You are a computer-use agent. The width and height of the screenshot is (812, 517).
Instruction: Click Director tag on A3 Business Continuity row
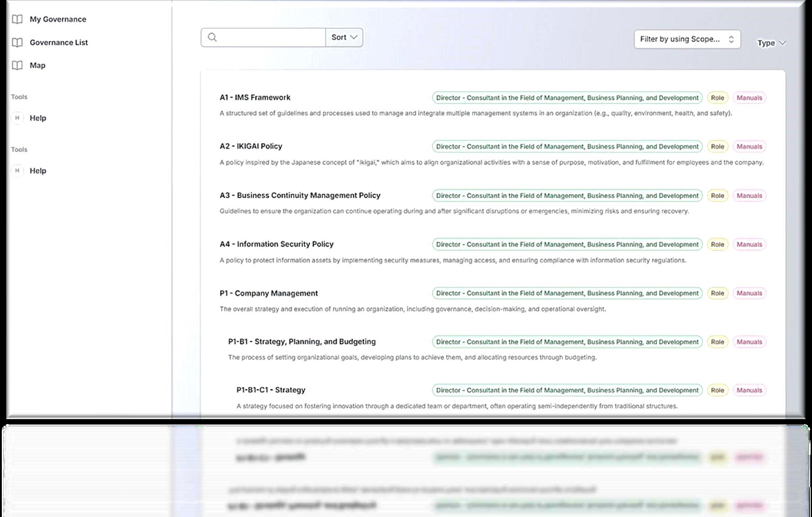pos(567,196)
